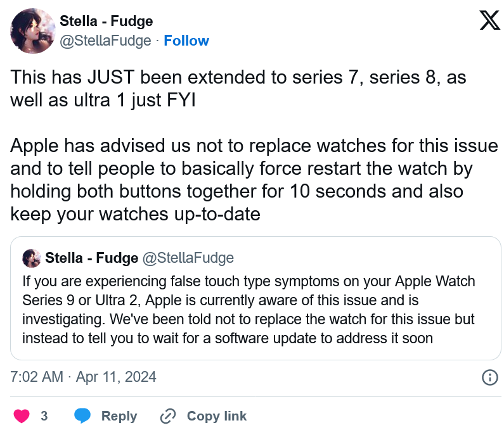Open the tweet info circle icon
Viewport: 504px width, 430px height.
490,377
